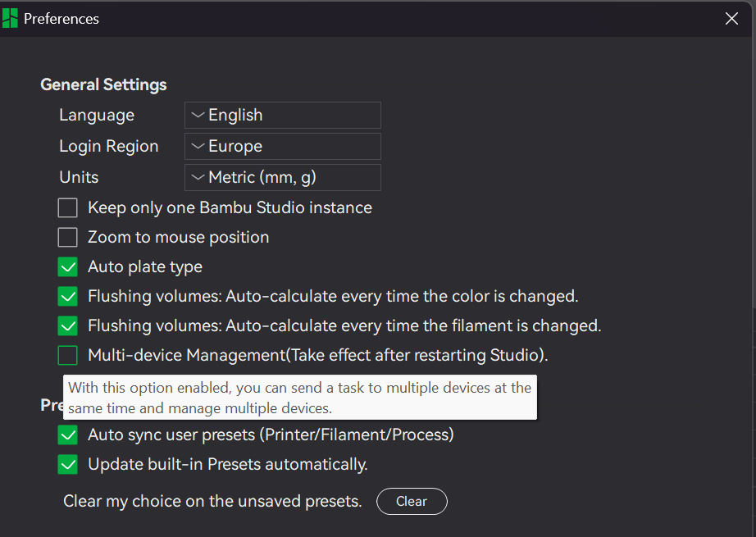Click the General Settings section heading

click(103, 84)
